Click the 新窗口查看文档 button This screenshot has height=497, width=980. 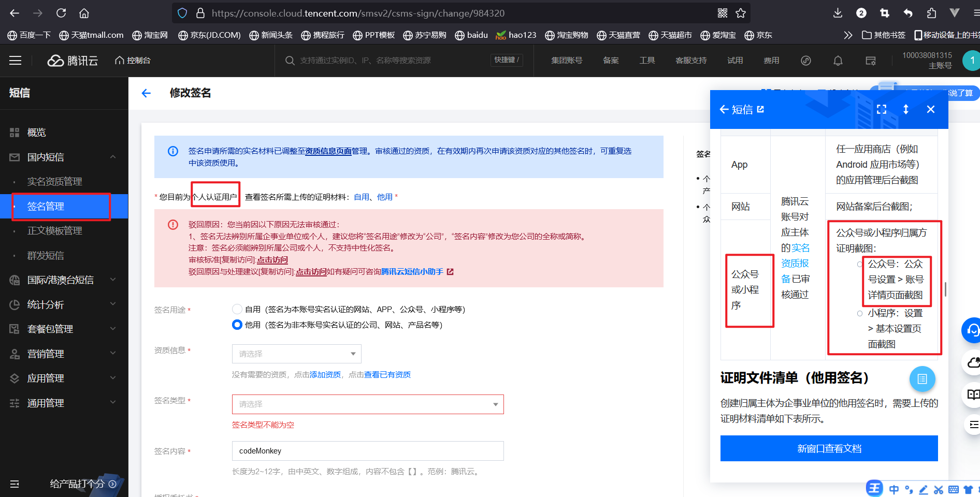tap(829, 448)
